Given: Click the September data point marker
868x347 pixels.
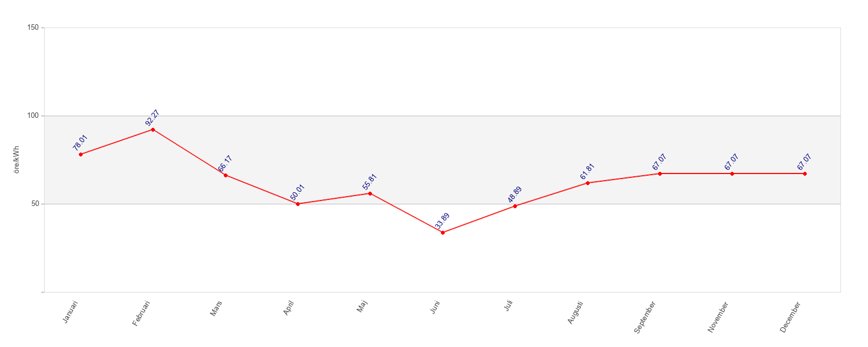Looking at the screenshot, I should 660,173.
